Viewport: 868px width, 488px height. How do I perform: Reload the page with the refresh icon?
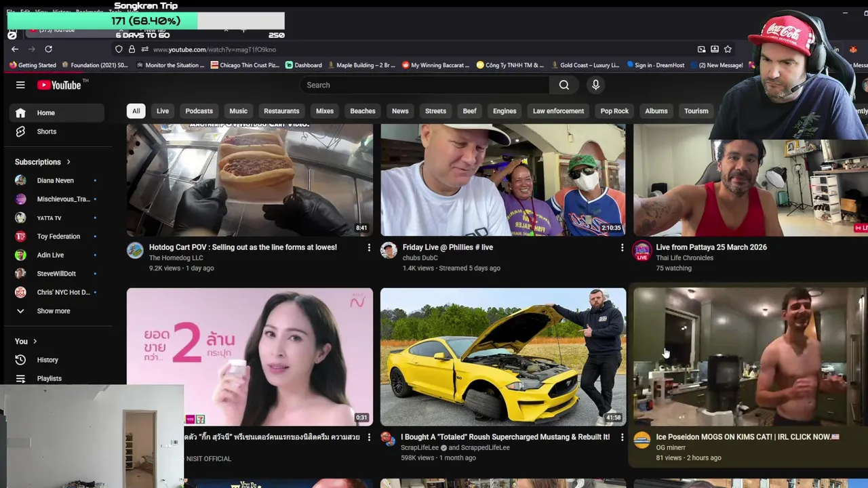(x=48, y=49)
